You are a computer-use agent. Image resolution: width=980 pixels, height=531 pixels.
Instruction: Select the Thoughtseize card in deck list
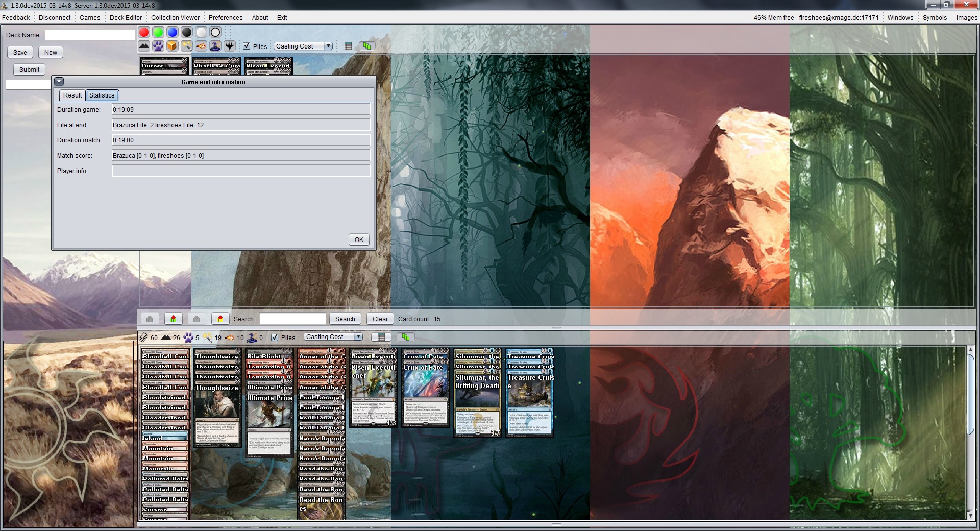click(x=217, y=415)
